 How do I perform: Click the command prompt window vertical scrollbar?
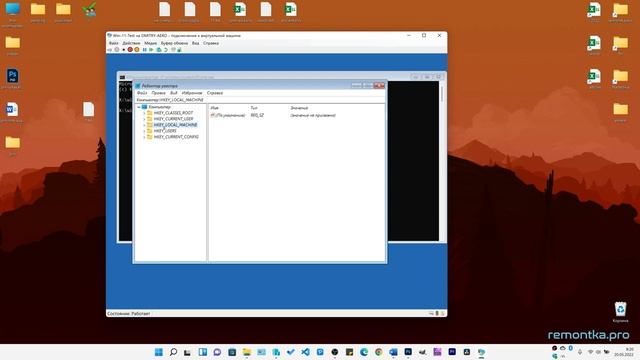point(442,160)
